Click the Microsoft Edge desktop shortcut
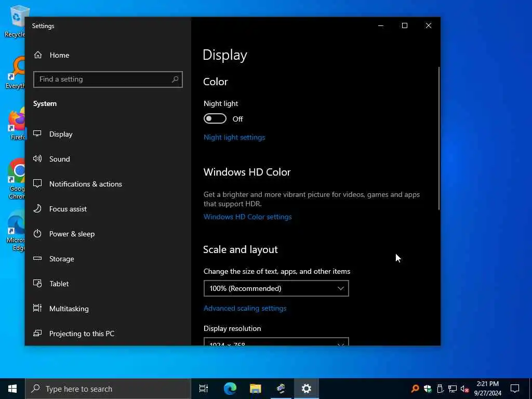Screen dimensions: 532x399 (16, 231)
